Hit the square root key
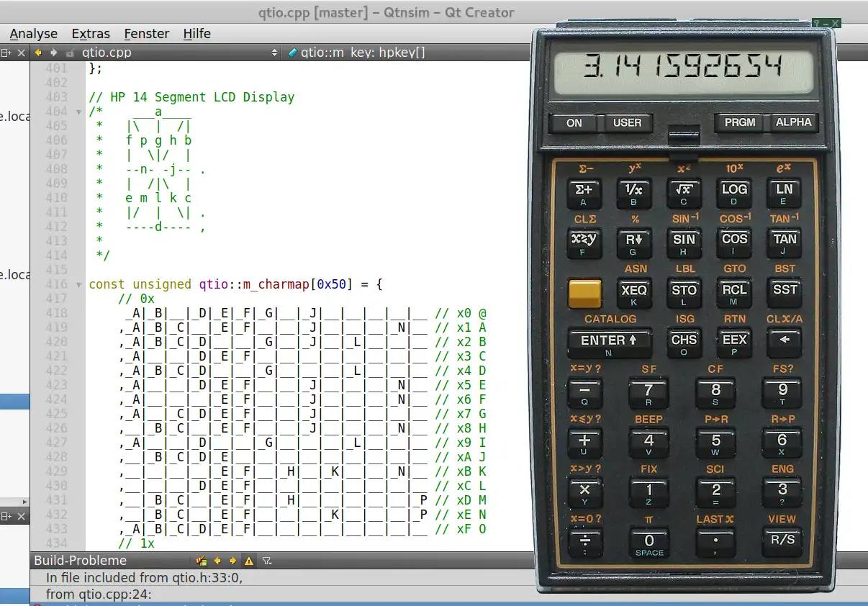 tap(684, 194)
